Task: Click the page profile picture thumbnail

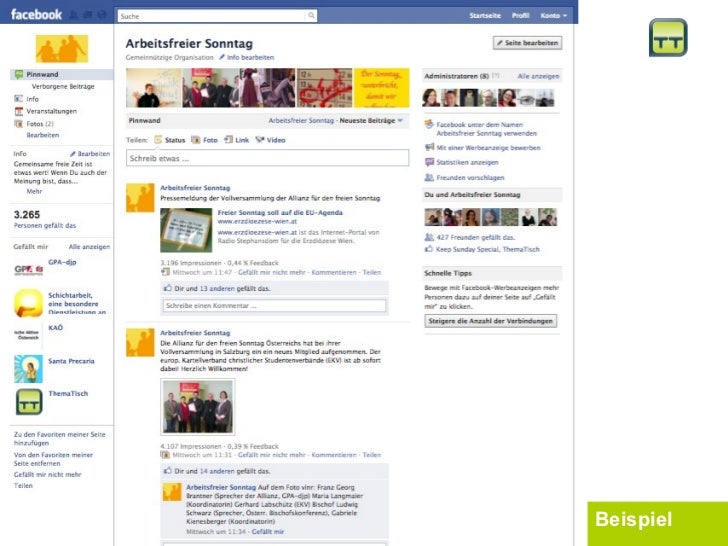Action: tap(62, 48)
